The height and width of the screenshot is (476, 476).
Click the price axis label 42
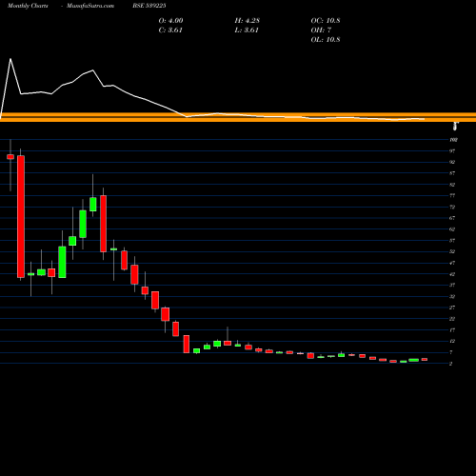(x=452, y=274)
